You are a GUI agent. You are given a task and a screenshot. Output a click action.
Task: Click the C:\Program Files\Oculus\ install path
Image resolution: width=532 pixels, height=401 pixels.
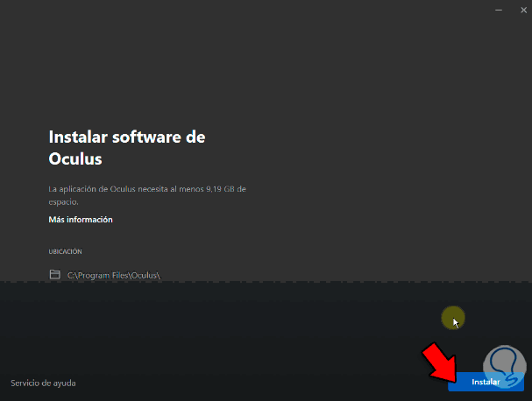coord(114,275)
